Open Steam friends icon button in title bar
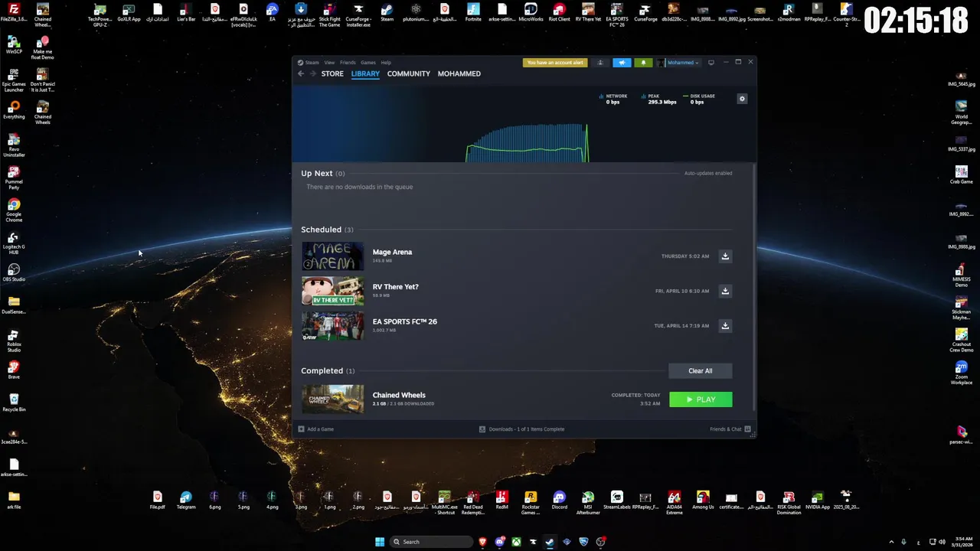This screenshot has height=551, width=980. [x=600, y=63]
